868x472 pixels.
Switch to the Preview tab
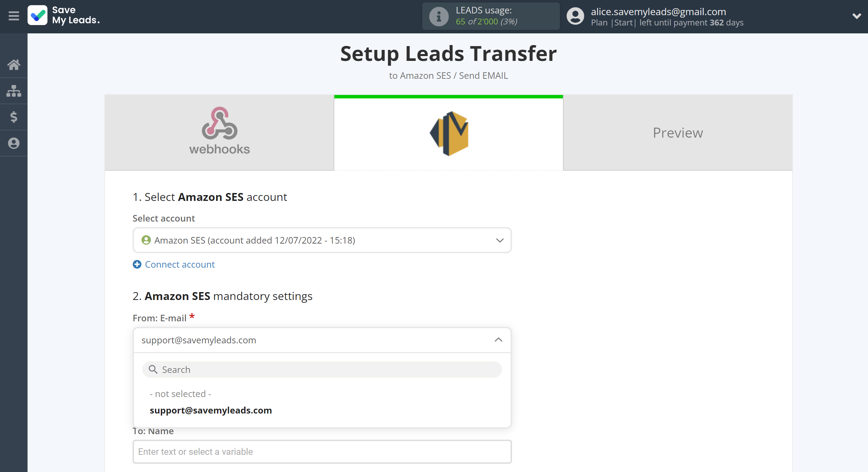coord(678,132)
